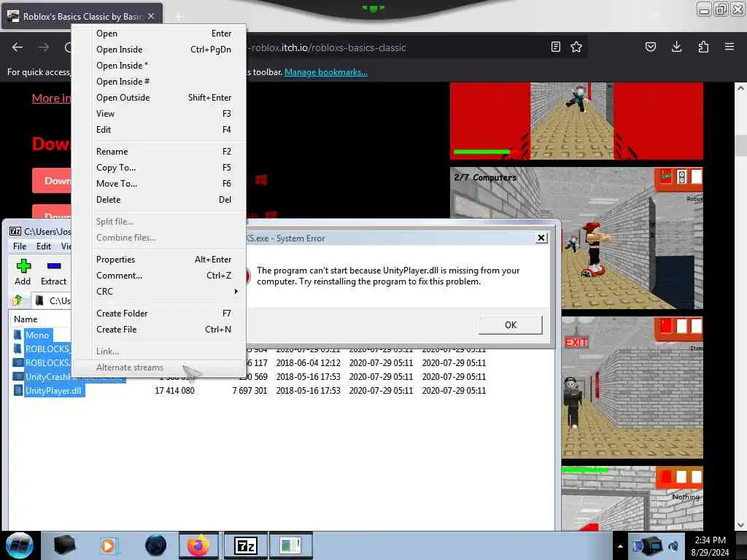Click the 7-Zip taskbar icon
Screen dimensions: 747x560
point(246,545)
